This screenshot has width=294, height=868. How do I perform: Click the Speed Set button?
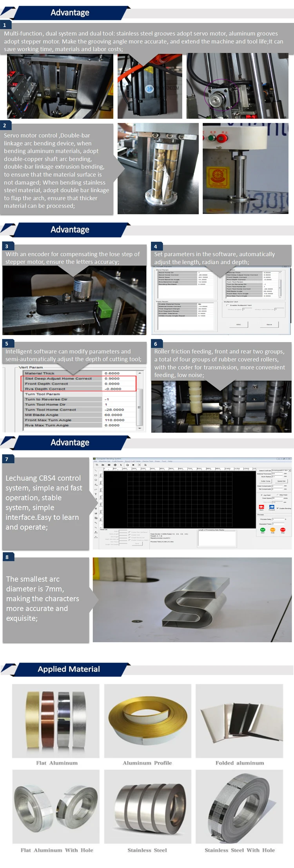(x=281, y=481)
